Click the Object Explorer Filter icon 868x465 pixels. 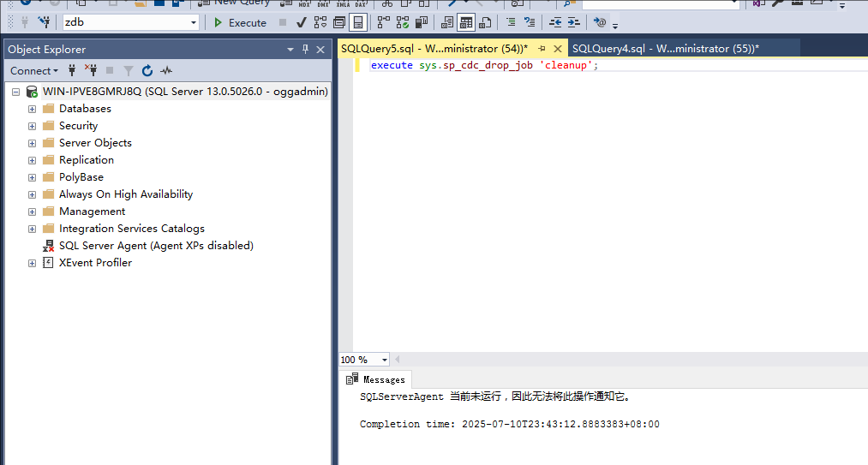pyautogui.click(x=129, y=70)
